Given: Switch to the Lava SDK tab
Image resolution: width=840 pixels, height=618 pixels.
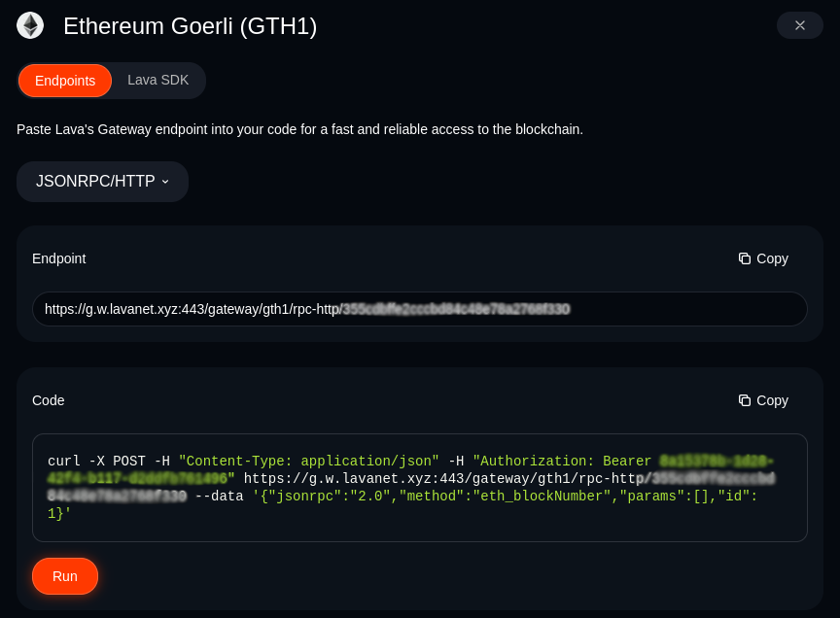Looking at the screenshot, I should tap(157, 80).
